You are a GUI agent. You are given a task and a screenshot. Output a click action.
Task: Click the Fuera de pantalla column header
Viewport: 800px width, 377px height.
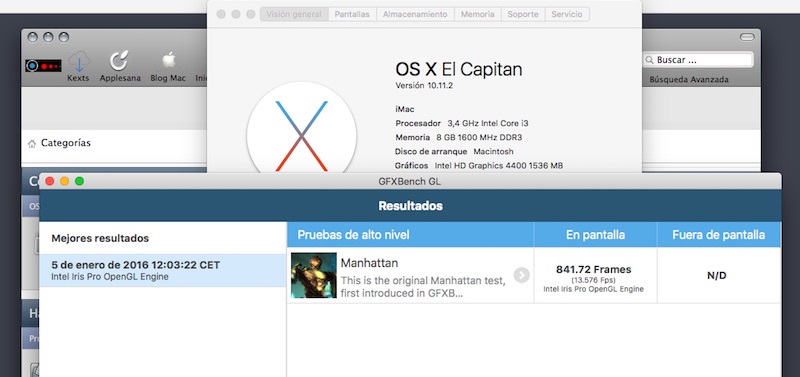tap(718, 235)
